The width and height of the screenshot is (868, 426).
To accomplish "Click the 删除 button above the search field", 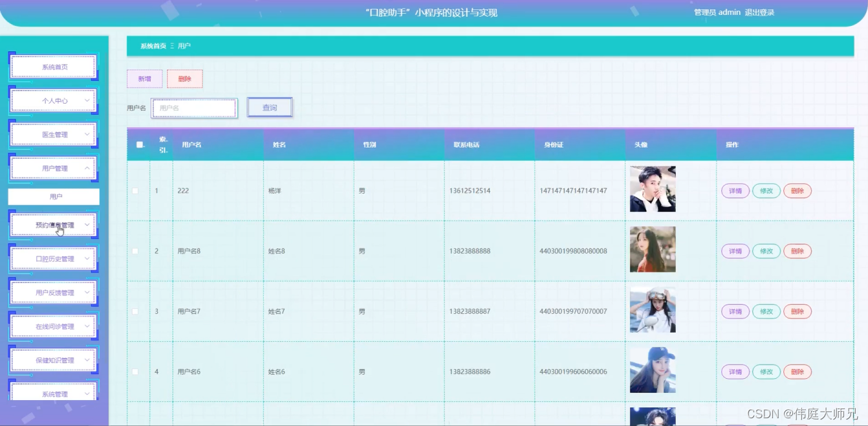I will coord(184,79).
